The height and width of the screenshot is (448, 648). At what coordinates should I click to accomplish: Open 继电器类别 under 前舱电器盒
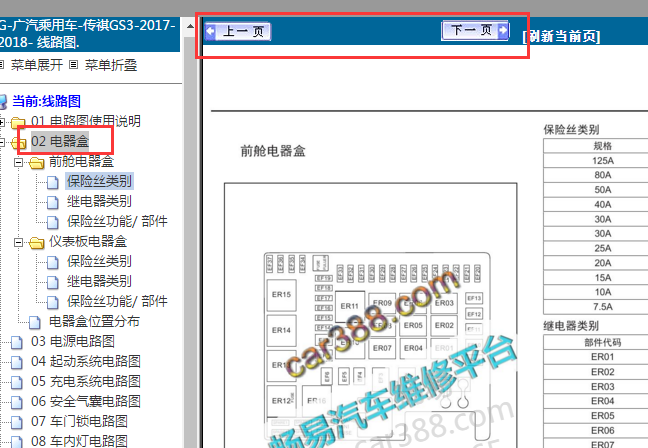coord(99,201)
